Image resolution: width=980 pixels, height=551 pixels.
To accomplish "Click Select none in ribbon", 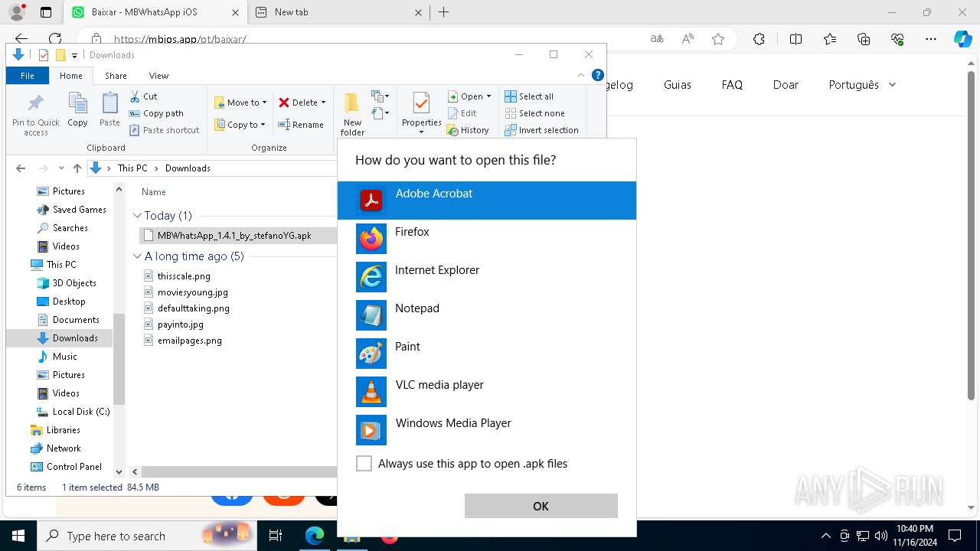I will (x=535, y=113).
